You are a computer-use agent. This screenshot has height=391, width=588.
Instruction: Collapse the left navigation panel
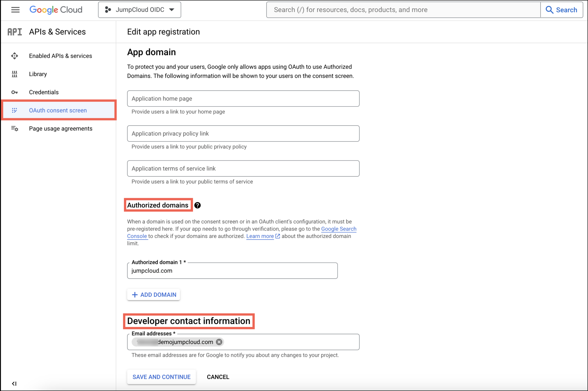[x=14, y=383]
